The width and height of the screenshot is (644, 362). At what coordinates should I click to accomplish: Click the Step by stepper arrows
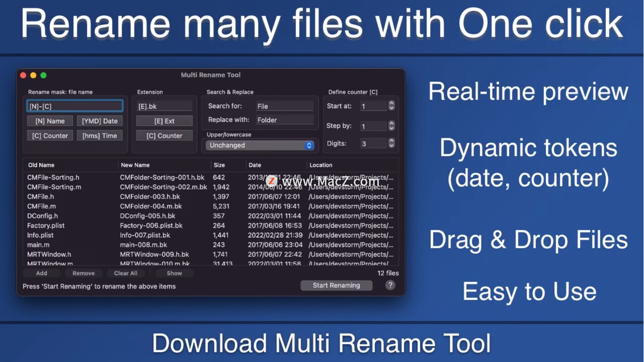click(391, 126)
